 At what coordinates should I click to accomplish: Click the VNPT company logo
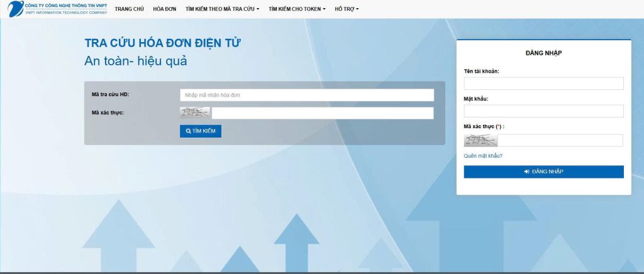tap(57, 9)
